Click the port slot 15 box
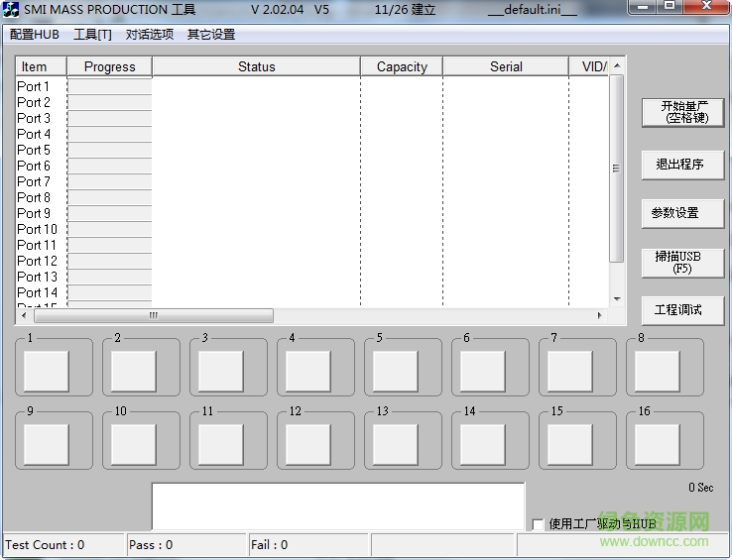The height and width of the screenshot is (560, 732). pos(570,445)
